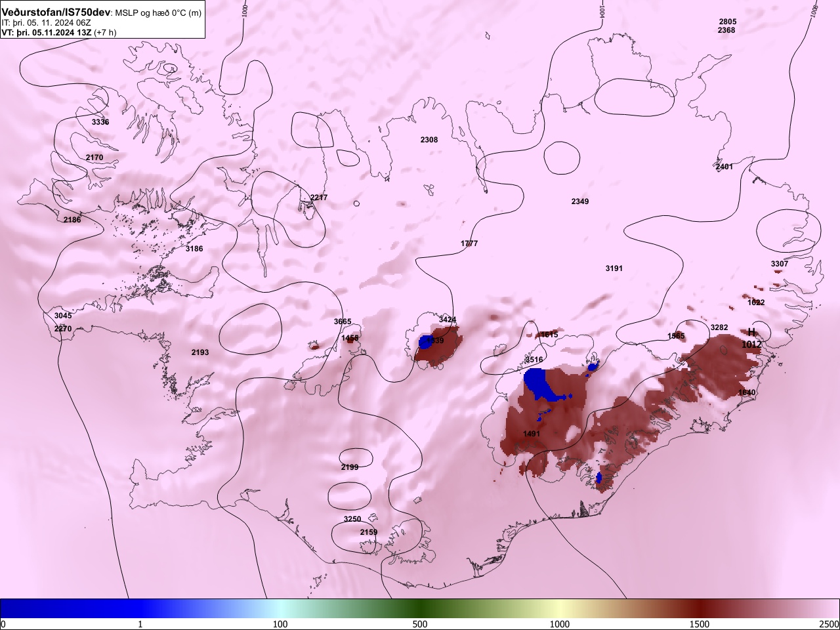Click the colorbar tick label 1000
This screenshot has height=630, width=840.
(x=560, y=624)
